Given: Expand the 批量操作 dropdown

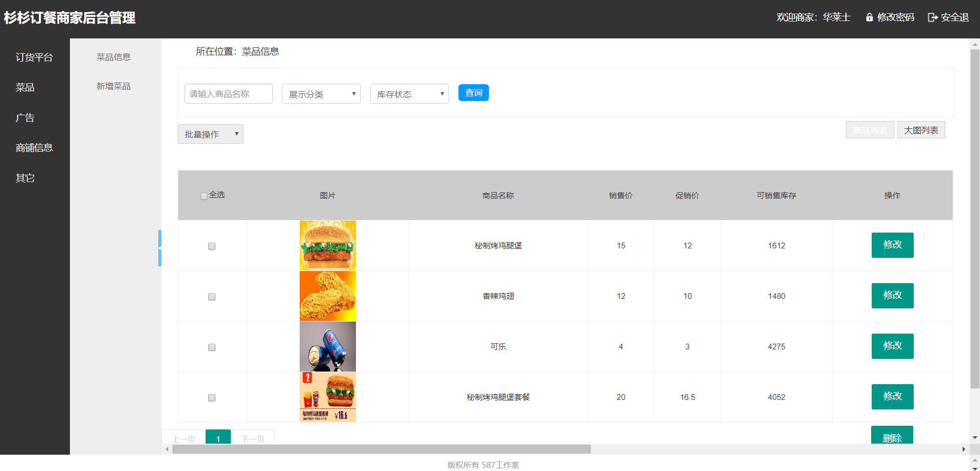Looking at the screenshot, I should (210, 134).
